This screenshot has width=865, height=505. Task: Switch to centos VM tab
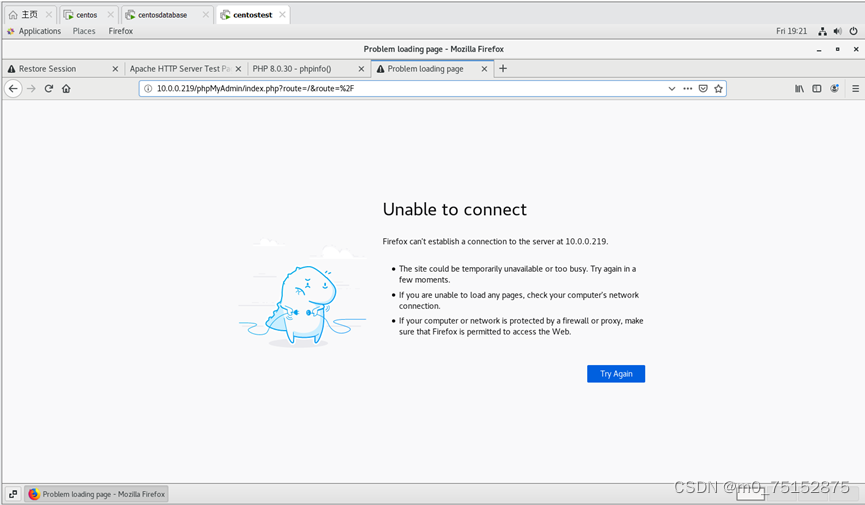(x=87, y=15)
